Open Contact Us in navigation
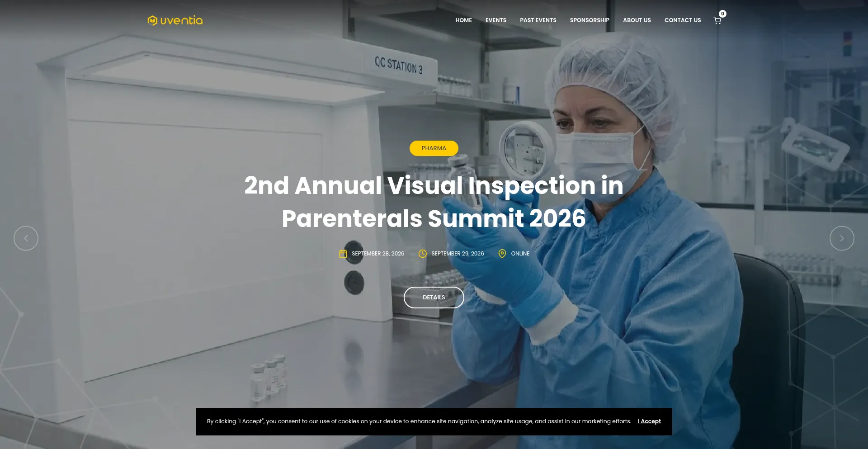This screenshot has width=868, height=449. [683, 20]
